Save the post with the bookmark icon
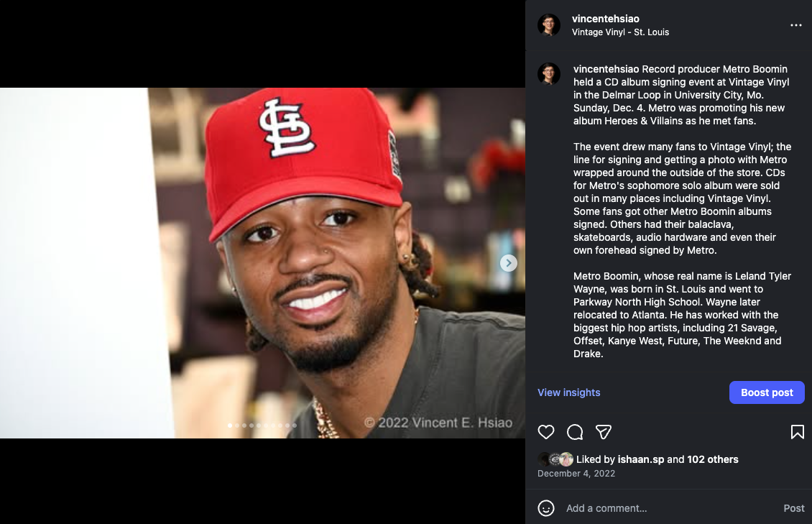812x524 pixels. [x=797, y=432]
